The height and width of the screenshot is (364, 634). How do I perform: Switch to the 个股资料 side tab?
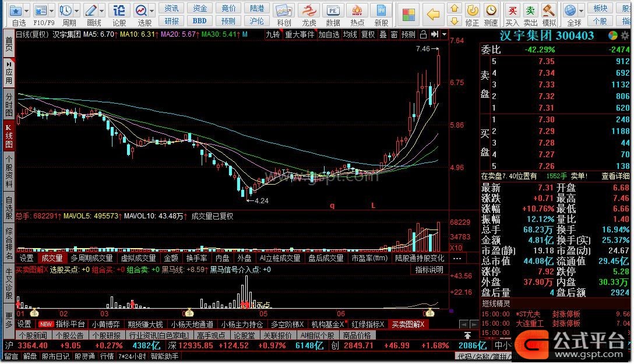coord(9,171)
